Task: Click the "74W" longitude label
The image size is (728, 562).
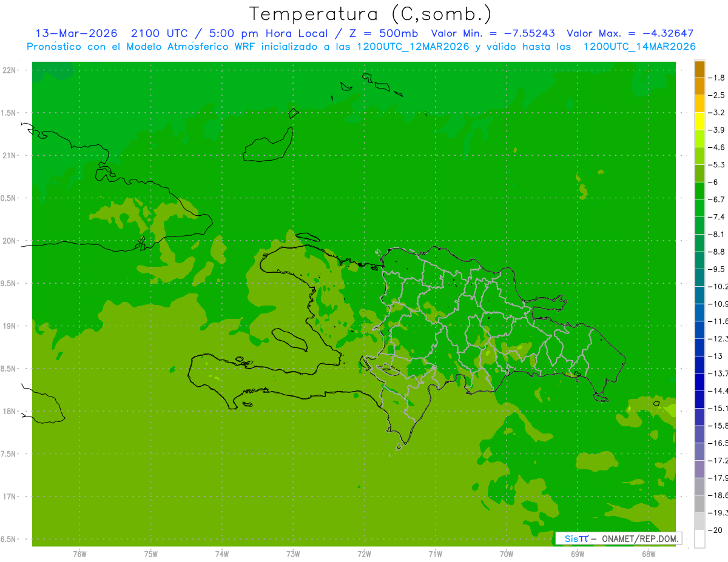Action: [x=222, y=554]
